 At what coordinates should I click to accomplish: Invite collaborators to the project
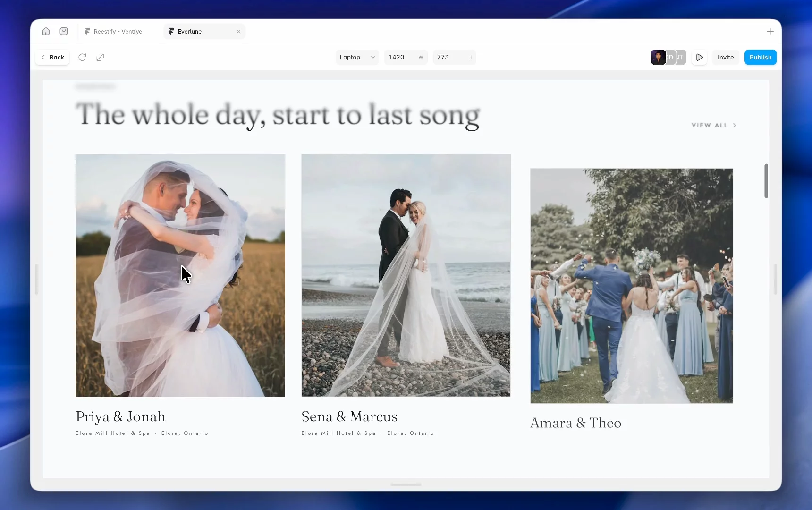[726, 57]
